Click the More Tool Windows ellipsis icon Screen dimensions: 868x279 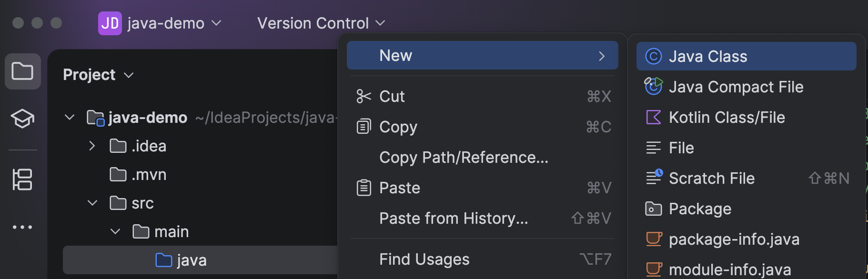point(22,227)
